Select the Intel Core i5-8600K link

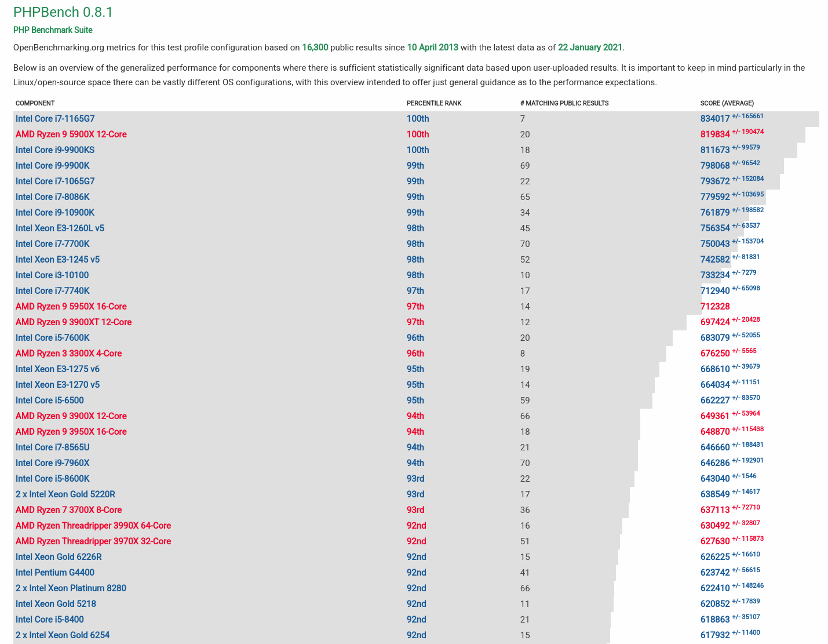[x=53, y=479]
